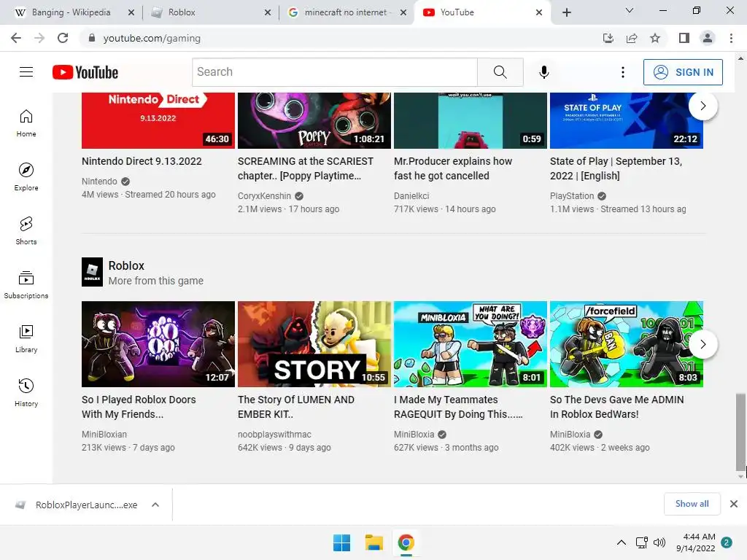Open network icon in system tray
Viewport: 747px width, 560px height.
tap(642, 542)
